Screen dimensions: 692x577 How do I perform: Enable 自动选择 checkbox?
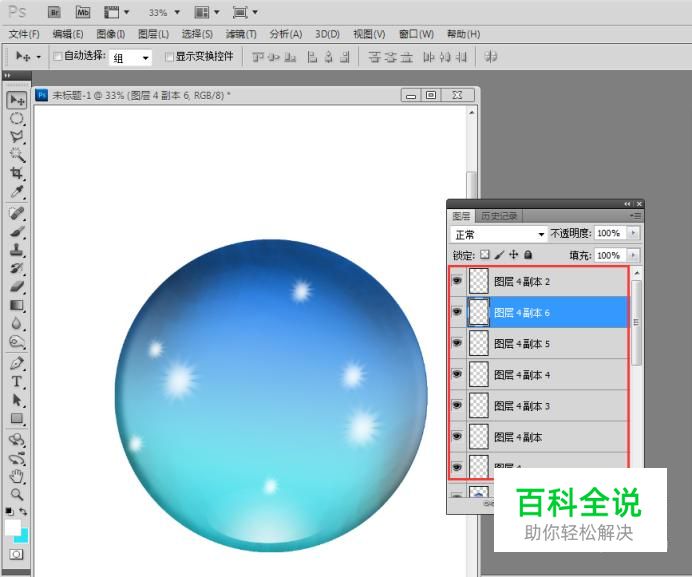[57, 56]
